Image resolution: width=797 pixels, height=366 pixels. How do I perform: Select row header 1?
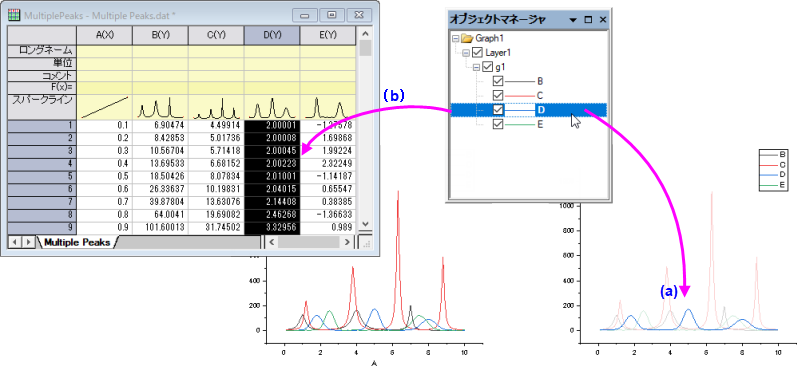pos(42,126)
